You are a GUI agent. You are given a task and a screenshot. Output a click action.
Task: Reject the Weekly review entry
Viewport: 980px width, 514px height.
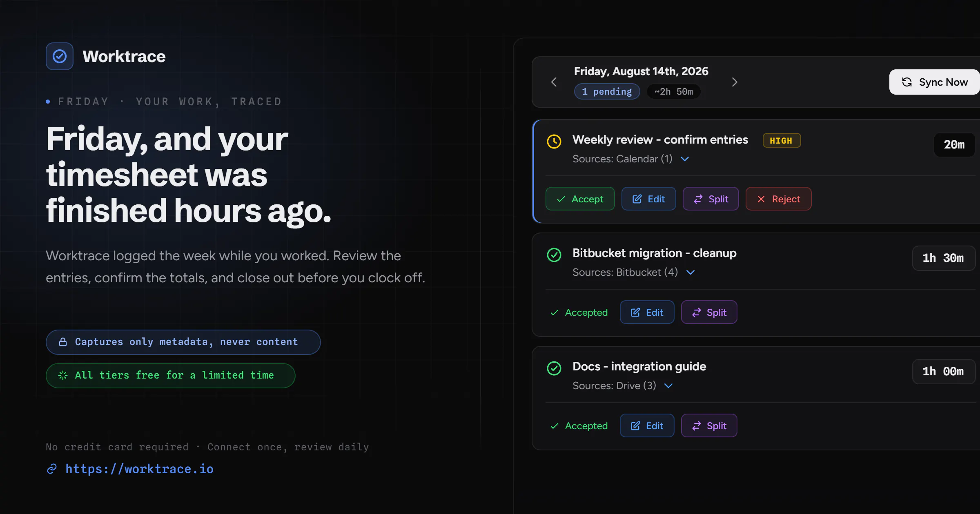click(778, 199)
